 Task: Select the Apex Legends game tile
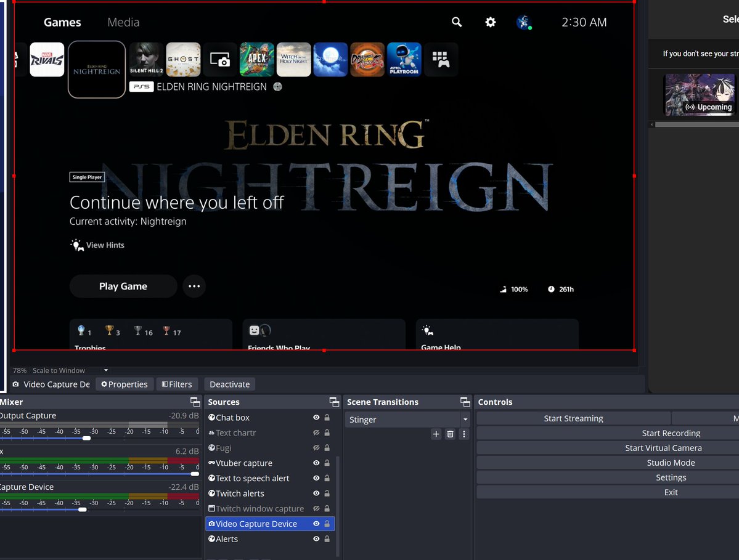[x=257, y=59]
